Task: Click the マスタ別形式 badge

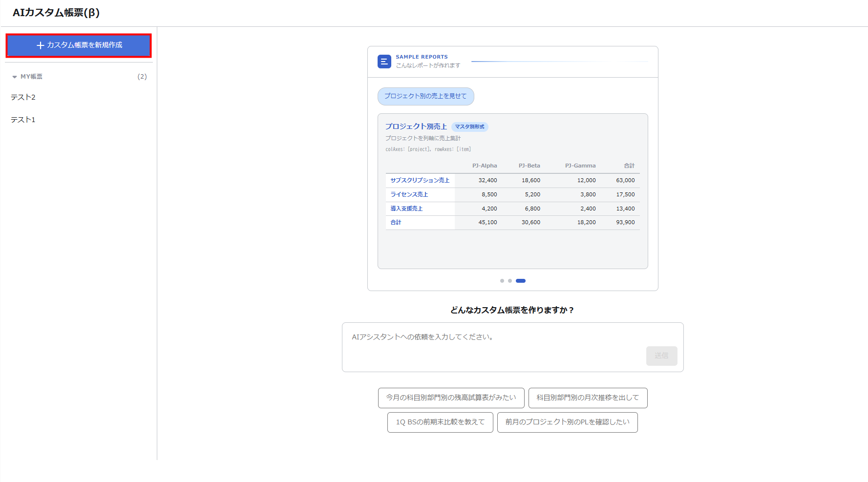Action: coord(469,127)
